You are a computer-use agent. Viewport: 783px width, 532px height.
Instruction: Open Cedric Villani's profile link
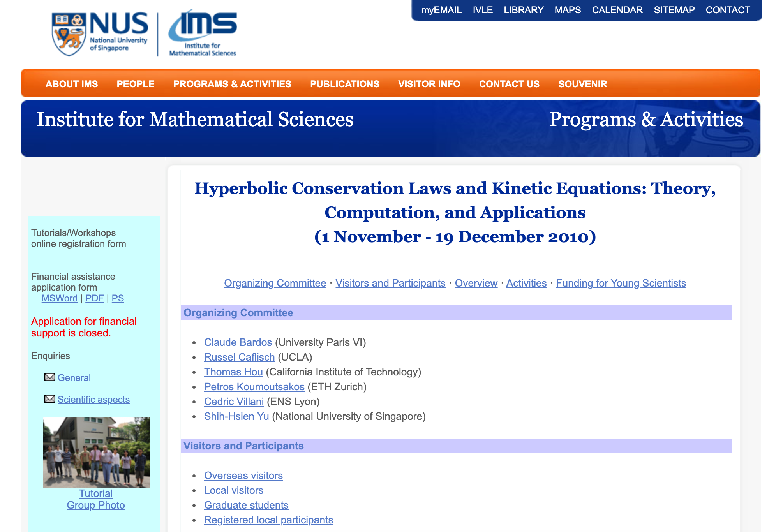234,402
